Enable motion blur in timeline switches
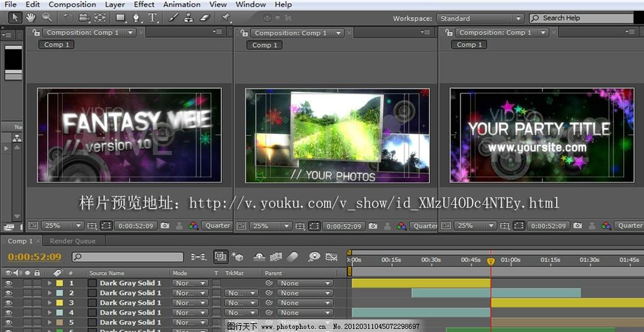The height and width of the screenshot is (332, 644). tap(292, 257)
